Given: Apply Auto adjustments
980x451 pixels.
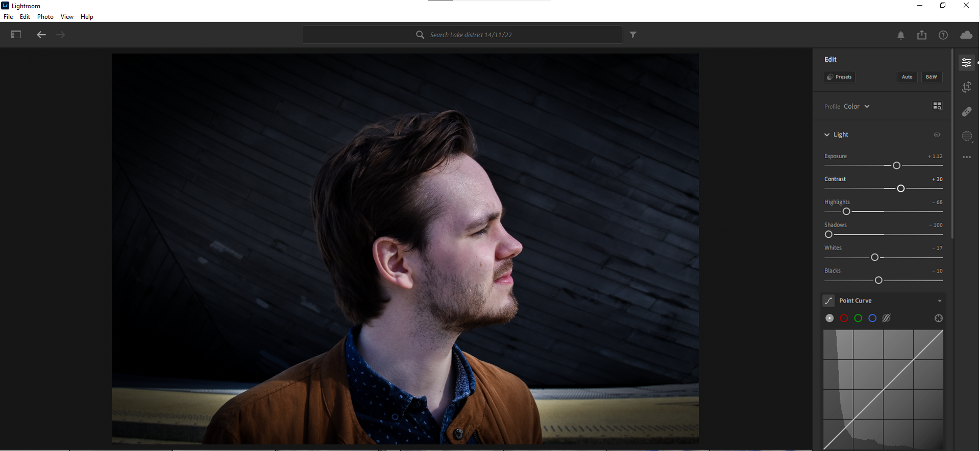Looking at the screenshot, I should [x=907, y=77].
